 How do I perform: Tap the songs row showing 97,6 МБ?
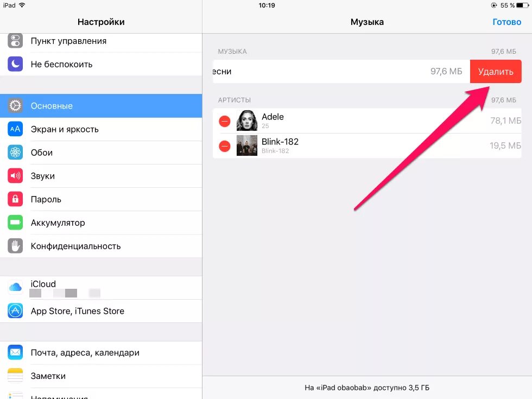click(341, 72)
